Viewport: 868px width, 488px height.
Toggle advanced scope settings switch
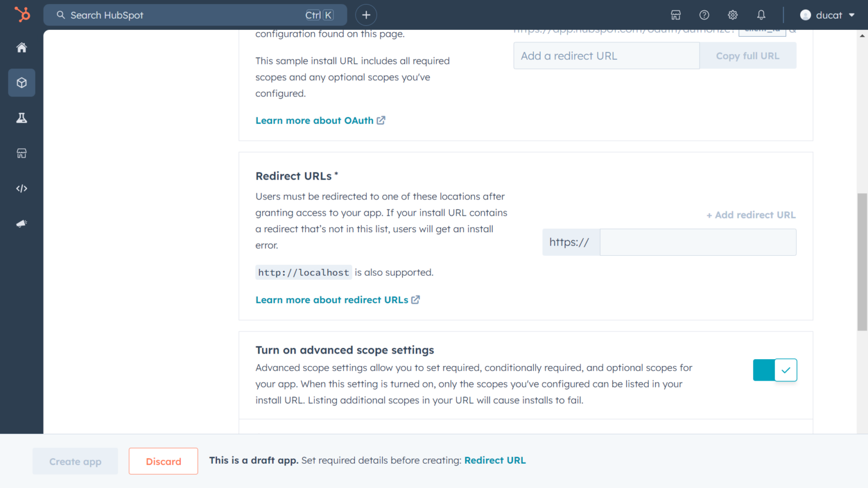click(775, 370)
